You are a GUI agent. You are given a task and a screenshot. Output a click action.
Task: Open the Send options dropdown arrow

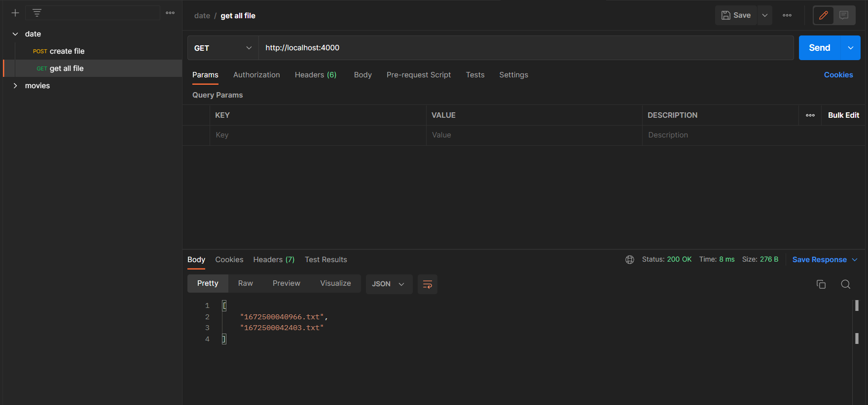851,48
